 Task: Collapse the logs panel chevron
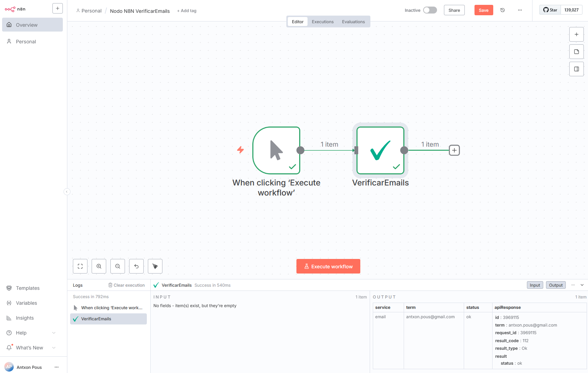click(582, 285)
